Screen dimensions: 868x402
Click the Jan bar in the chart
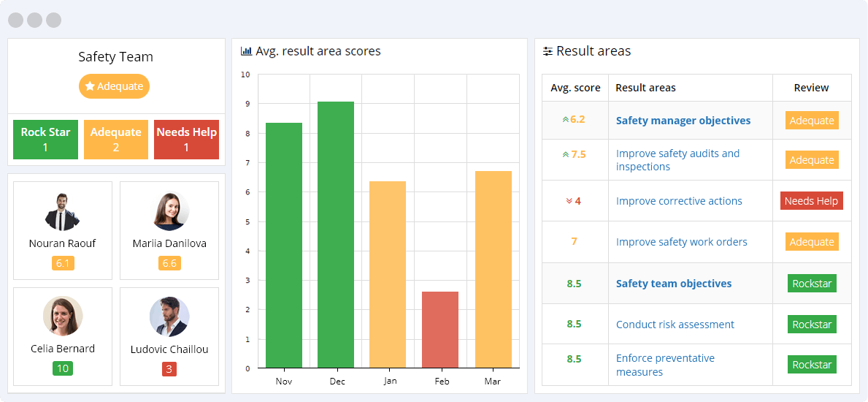point(388,275)
